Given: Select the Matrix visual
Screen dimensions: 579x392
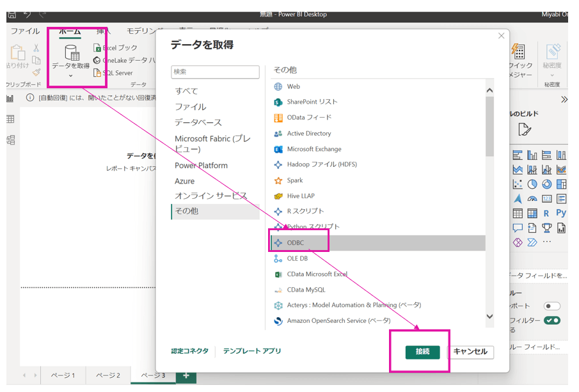Looking at the screenshot, I should tap(532, 213).
